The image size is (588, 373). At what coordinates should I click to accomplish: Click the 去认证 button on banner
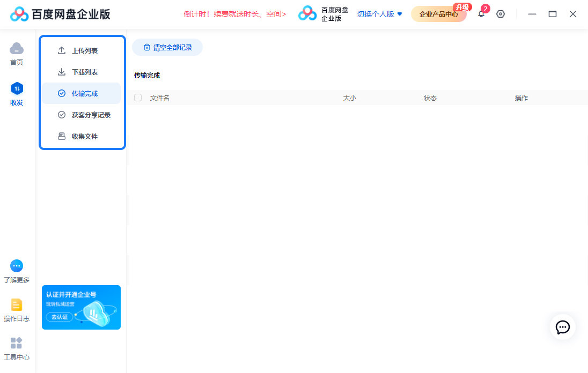[59, 317]
